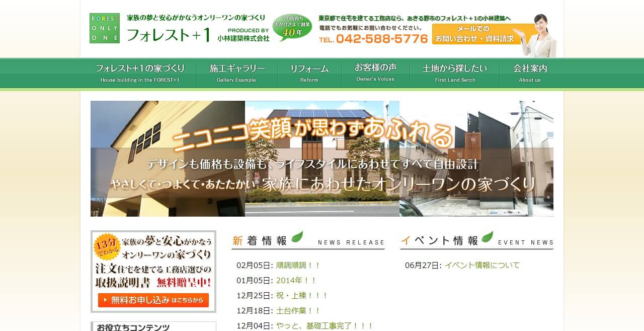Click the orange arrow on 無料お申し込み button

point(105,299)
